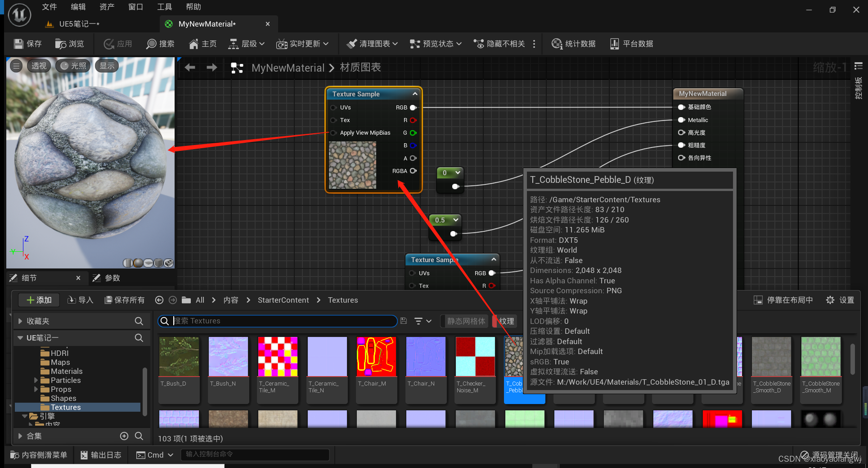
Task: Add a new collection (合集)
Action: point(124,436)
